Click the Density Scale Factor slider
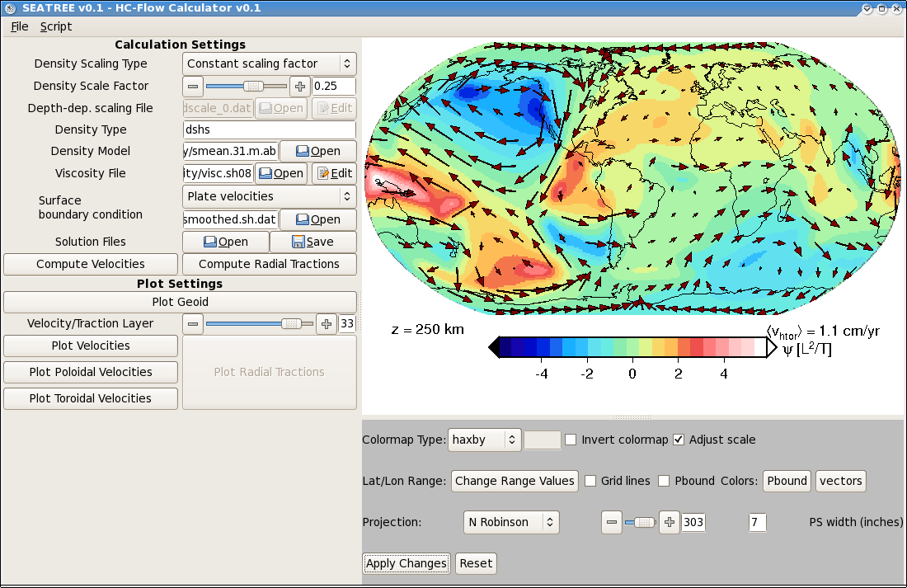907x588 pixels. [247, 87]
